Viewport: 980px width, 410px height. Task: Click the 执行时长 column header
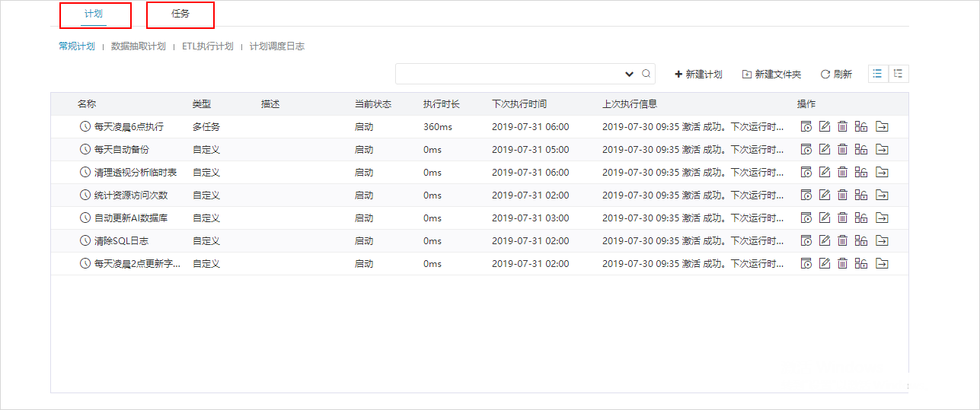tap(442, 104)
